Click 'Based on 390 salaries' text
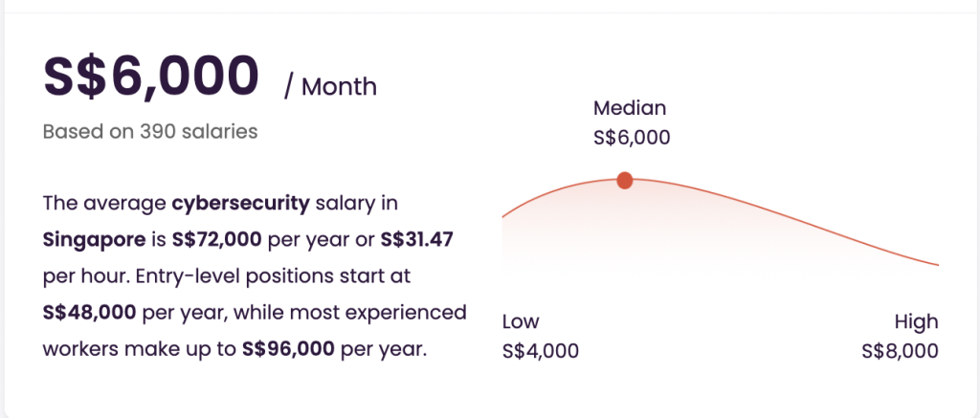 click(150, 131)
